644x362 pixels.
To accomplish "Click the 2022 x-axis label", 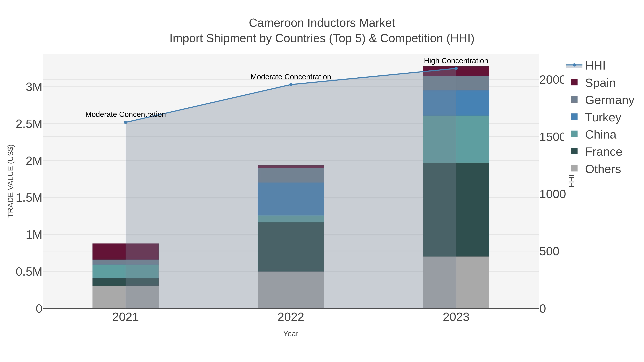I will [x=291, y=317].
